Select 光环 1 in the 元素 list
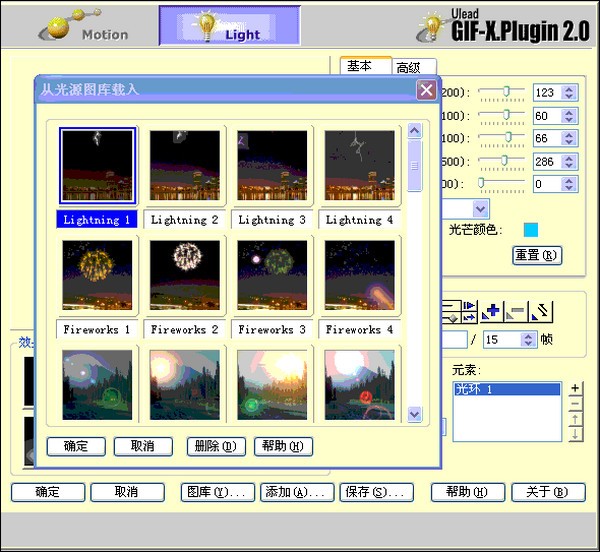The height and width of the screenshot is (552, 600). tap(507, 389)
